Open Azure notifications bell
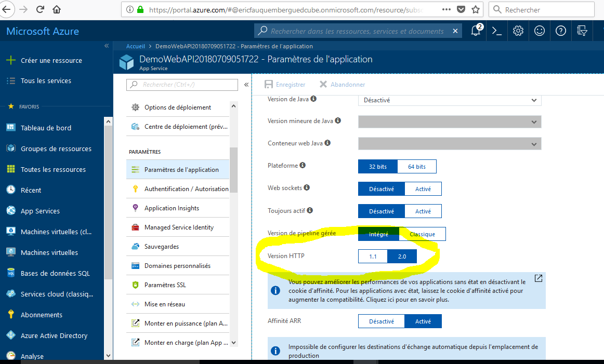This screenshot has height=364, width=604. pyautogui.click(x=476, y=31)
